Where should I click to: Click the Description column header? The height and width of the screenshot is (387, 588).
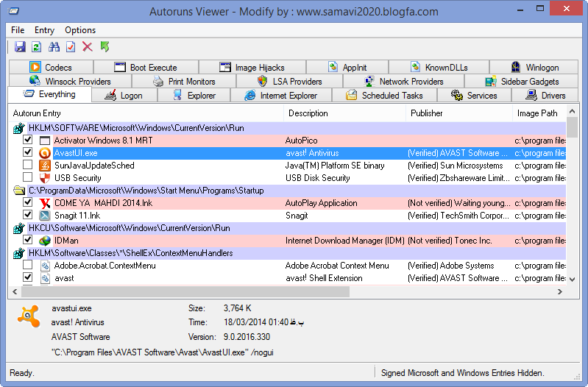coord(308,113)
